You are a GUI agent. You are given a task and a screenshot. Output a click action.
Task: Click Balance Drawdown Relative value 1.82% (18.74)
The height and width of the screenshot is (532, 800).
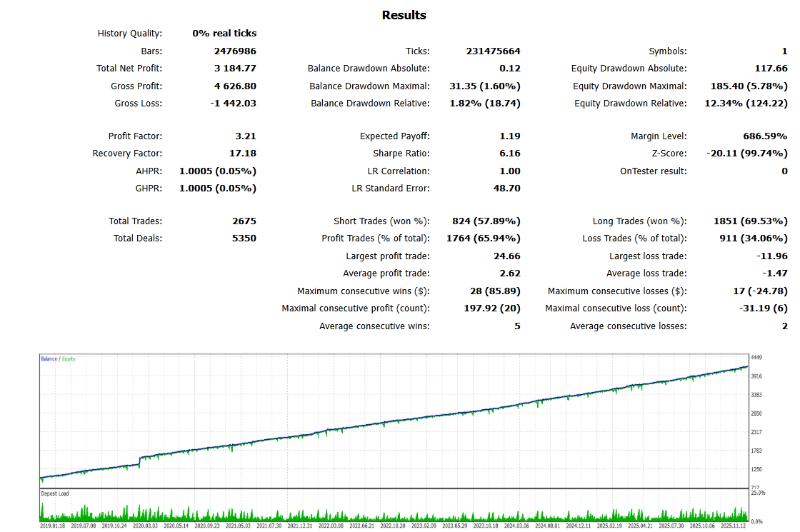pyautogui.click(x=485, y=103)
